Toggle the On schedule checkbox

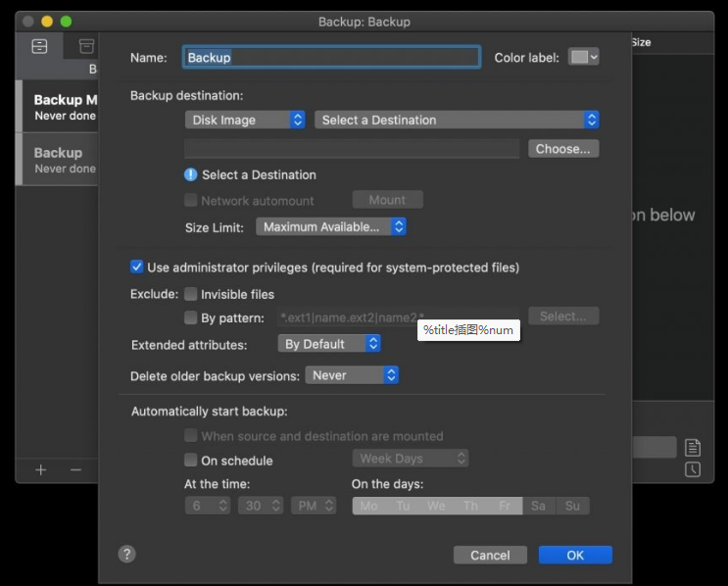(191, 461)
